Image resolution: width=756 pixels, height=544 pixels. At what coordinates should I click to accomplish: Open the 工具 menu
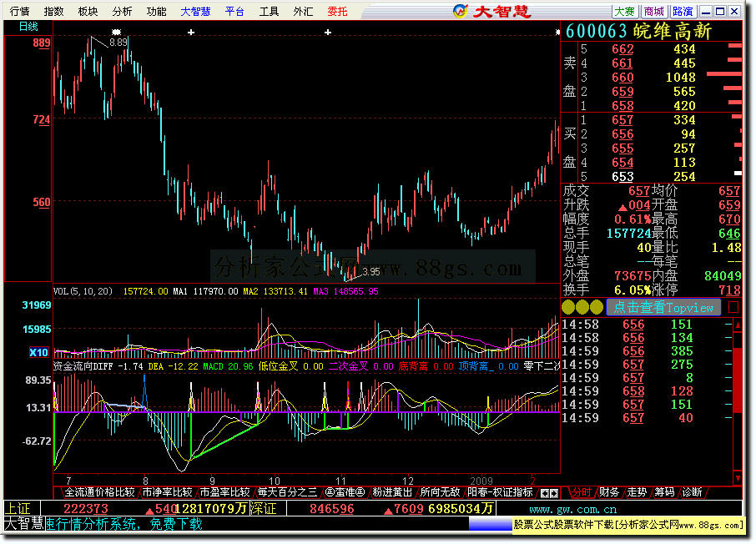(269, 11)
